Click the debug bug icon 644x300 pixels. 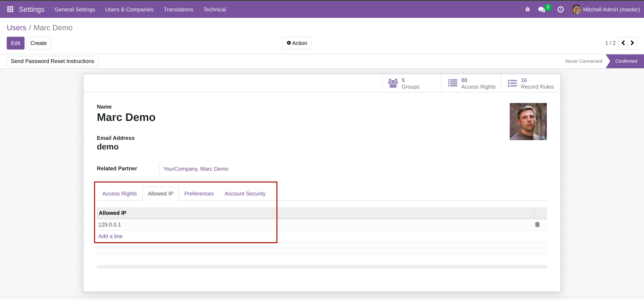coord(527,9)
